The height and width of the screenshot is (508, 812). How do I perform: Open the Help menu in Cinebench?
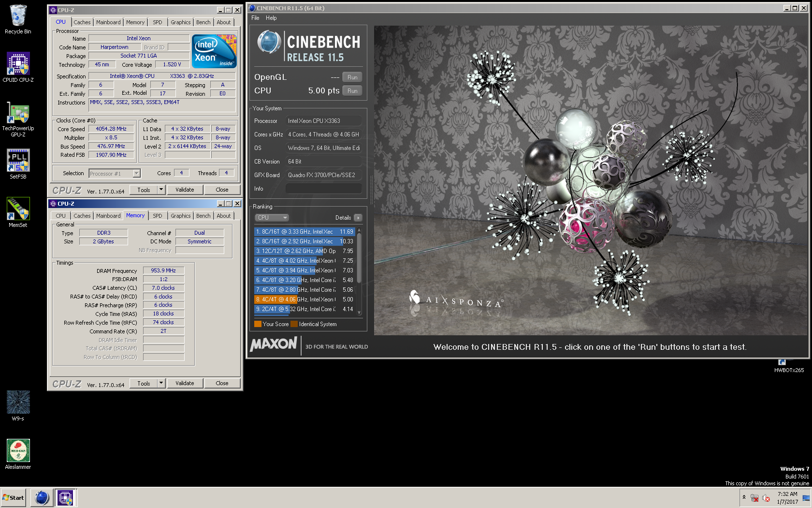271,18
